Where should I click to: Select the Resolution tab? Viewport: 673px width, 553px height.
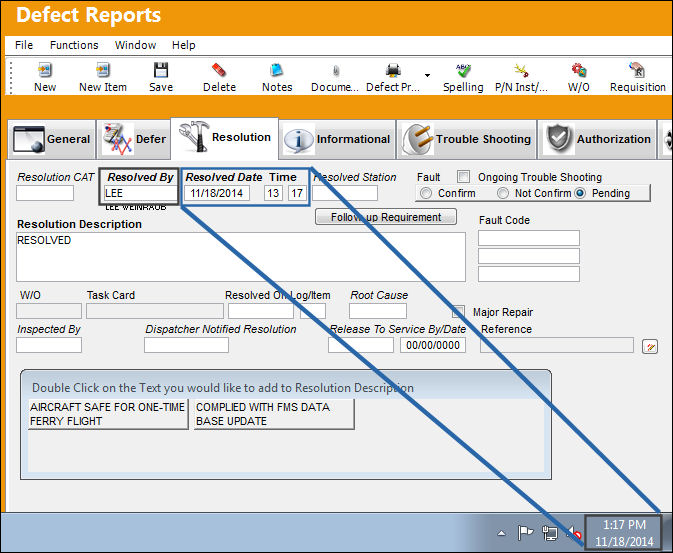(224, 138)
